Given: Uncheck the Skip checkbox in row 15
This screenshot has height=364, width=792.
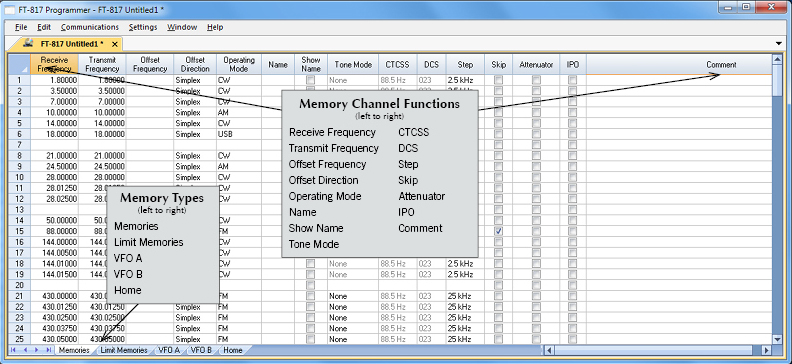Looking at the screenshot, I should [499, 231].
